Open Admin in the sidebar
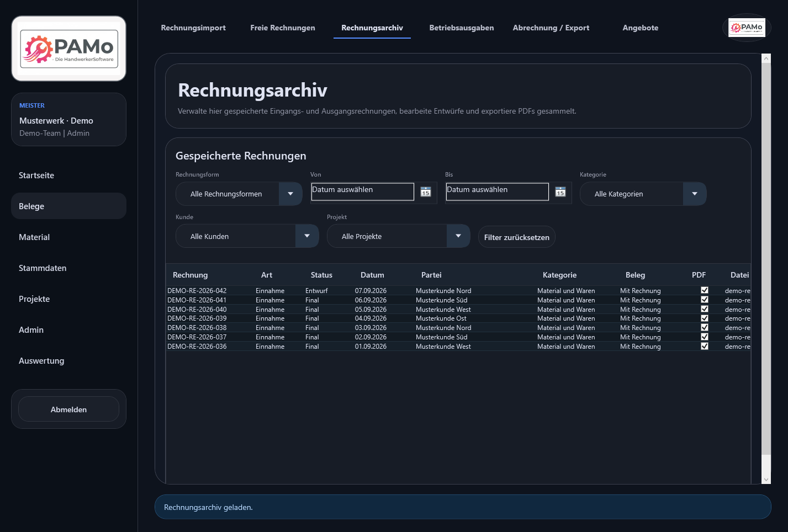The height and width of the screenshot is (532, 788). (69, 330)
